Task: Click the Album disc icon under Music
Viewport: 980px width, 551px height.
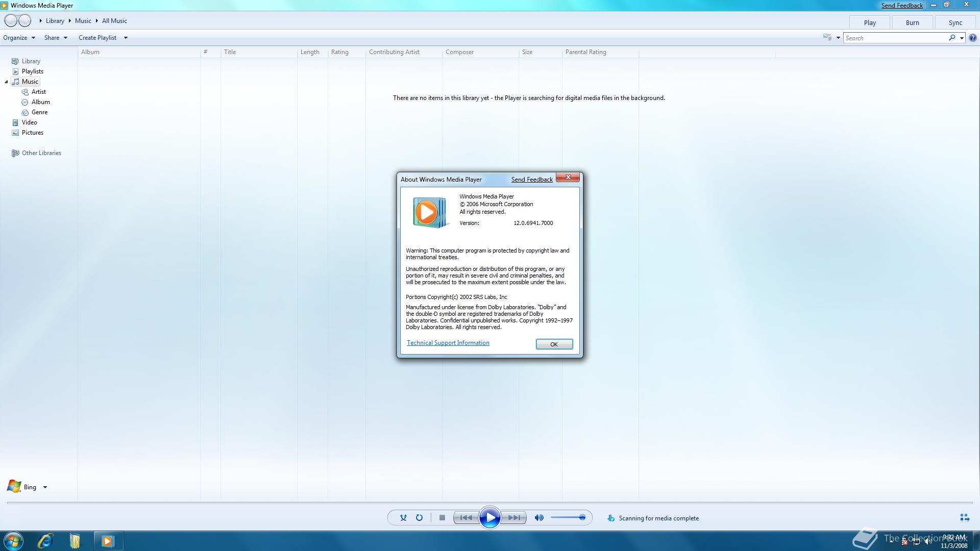Action: pyautogui.click(x=25, y=102)
